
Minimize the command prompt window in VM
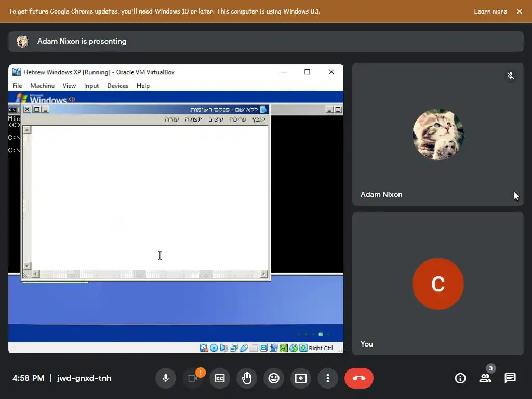pyautogui.click(x=329, y=110)
